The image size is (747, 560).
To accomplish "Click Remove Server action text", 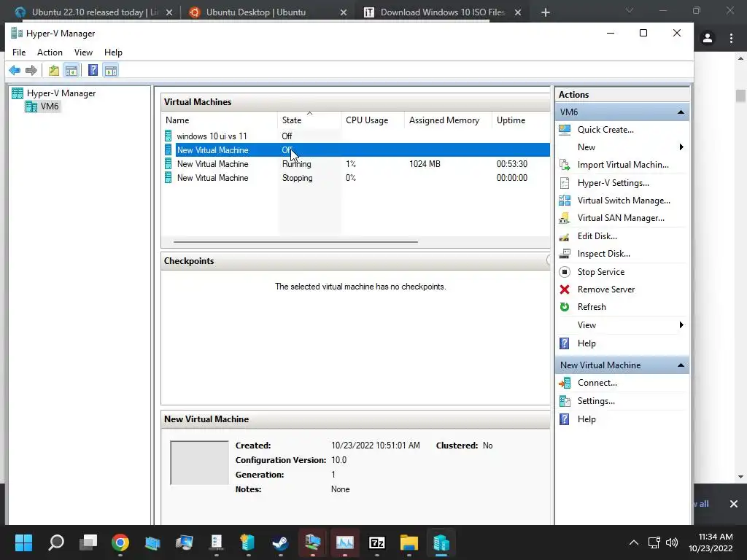I will coord(606,289).
